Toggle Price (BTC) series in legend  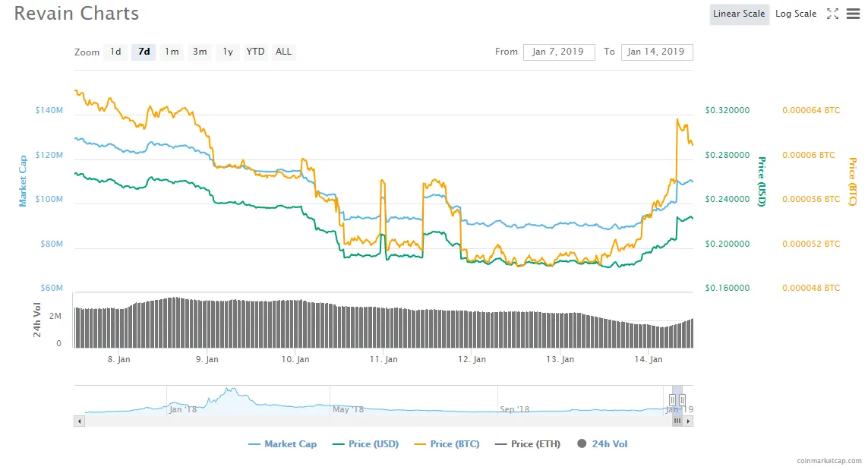(x=447, y=444)
